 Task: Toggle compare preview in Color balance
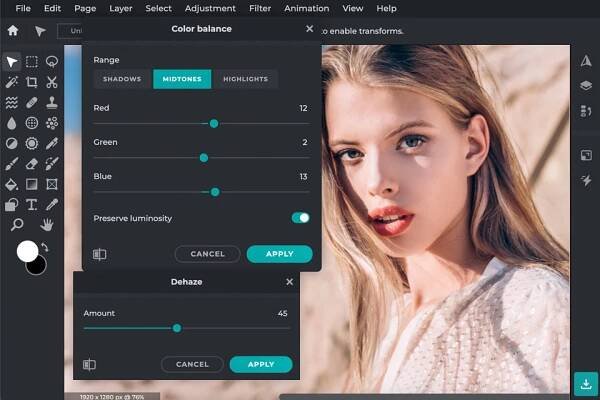coord(100,254)
